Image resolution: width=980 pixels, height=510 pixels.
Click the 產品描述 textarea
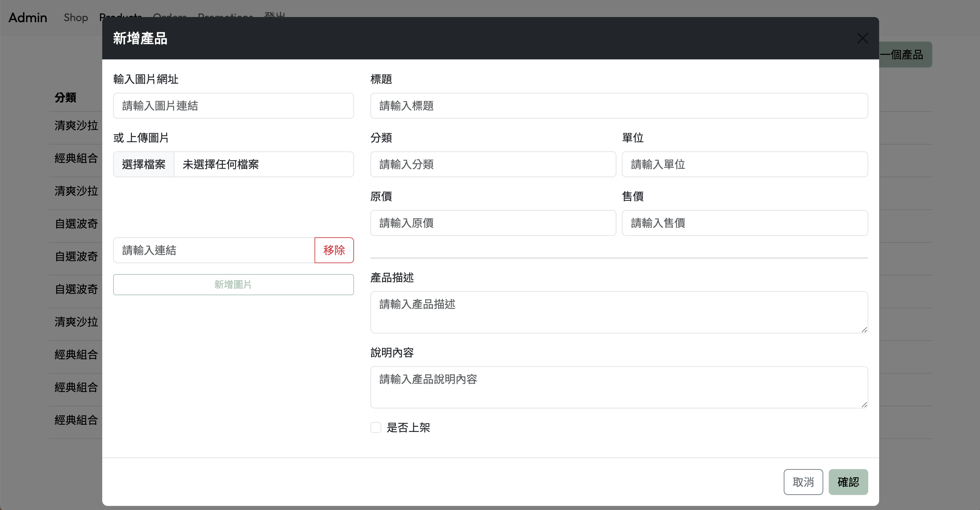pos(619,312)
